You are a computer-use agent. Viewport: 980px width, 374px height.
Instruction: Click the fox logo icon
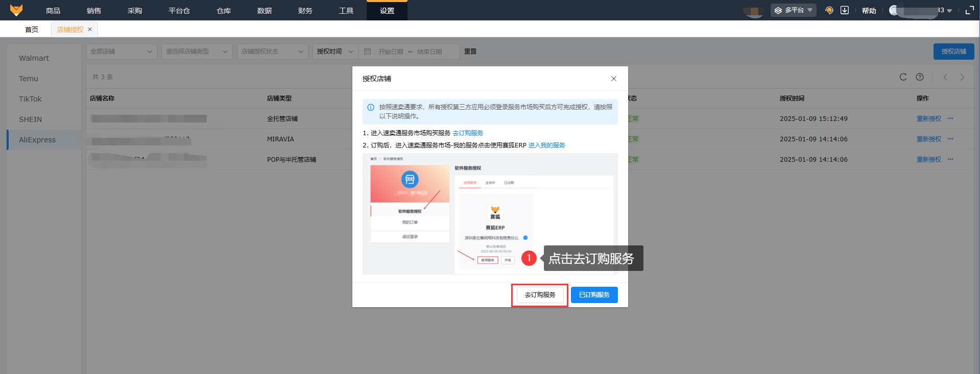16,10
